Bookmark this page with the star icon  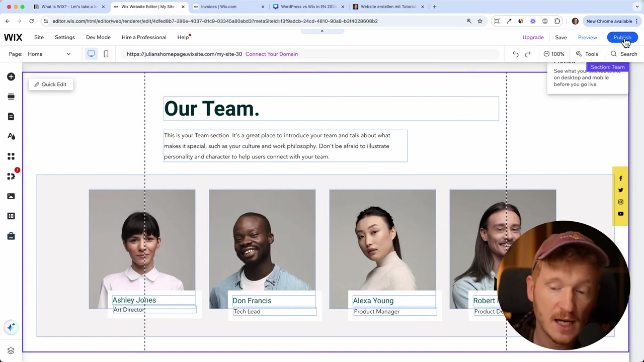coord(480,21)
